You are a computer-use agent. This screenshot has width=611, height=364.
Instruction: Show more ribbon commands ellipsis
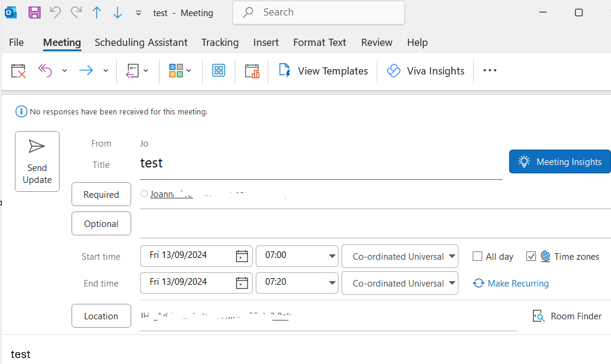490,70
